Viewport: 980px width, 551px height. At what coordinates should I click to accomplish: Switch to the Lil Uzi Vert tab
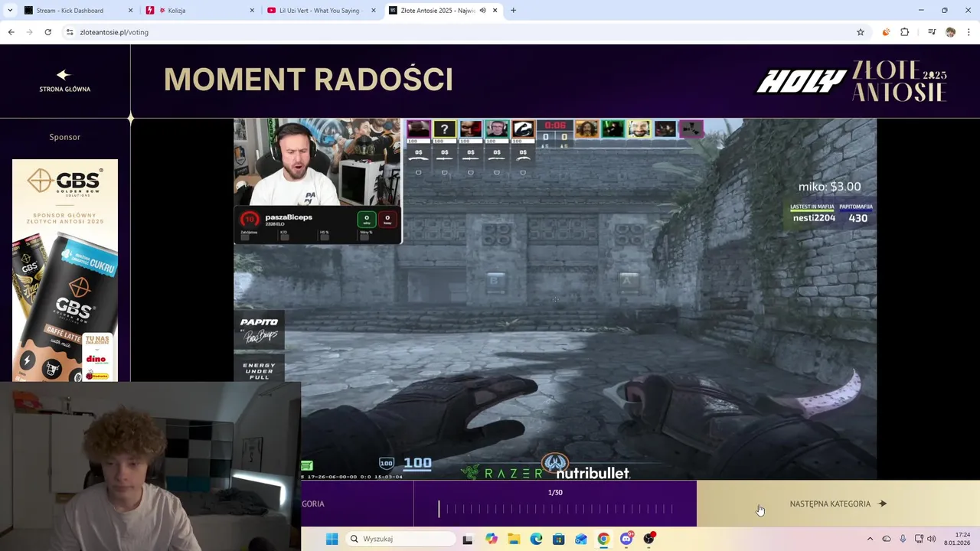[x=321, y=11]
